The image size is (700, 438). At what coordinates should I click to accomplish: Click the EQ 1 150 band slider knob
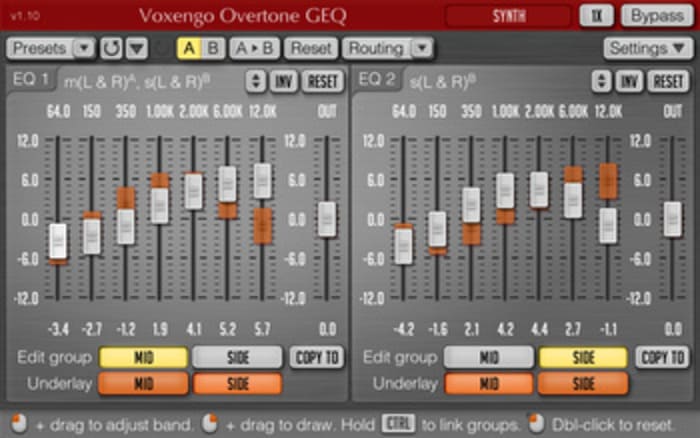(x=92, y=237)
